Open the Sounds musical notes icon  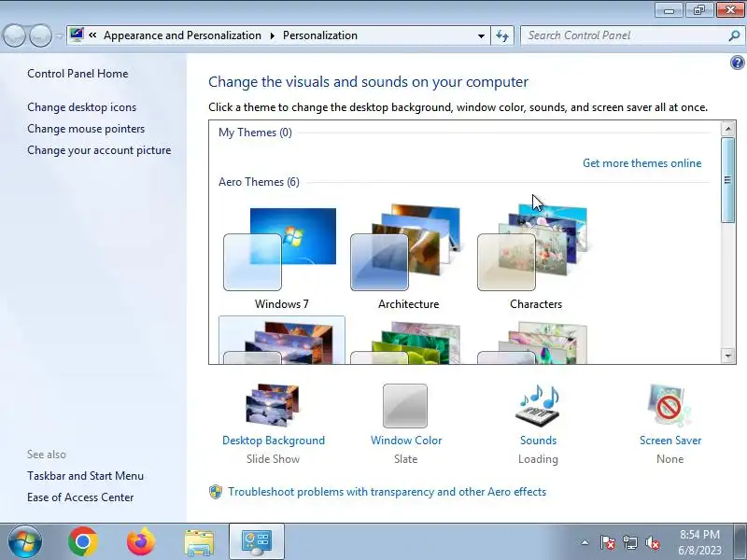(x=539, y=404)
